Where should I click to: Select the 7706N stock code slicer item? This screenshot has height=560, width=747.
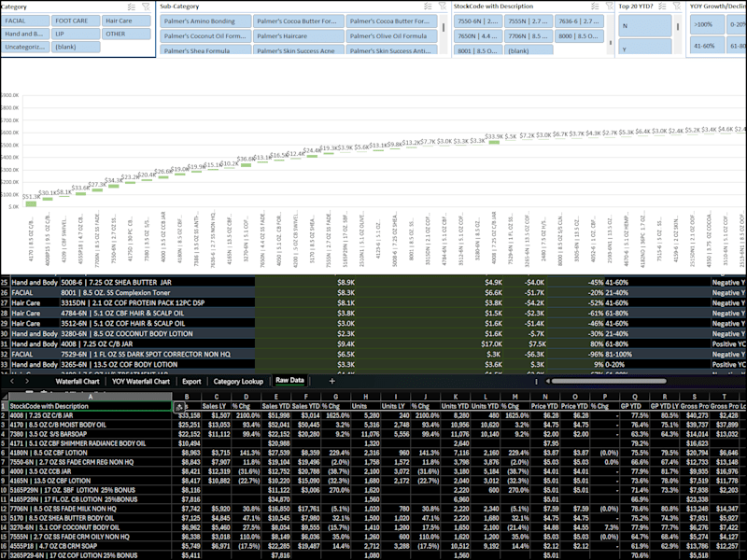529,36
